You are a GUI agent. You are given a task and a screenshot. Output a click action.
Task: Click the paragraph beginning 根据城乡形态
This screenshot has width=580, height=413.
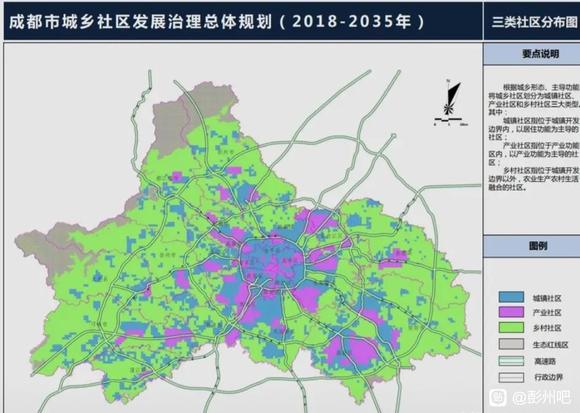point(533,100)
